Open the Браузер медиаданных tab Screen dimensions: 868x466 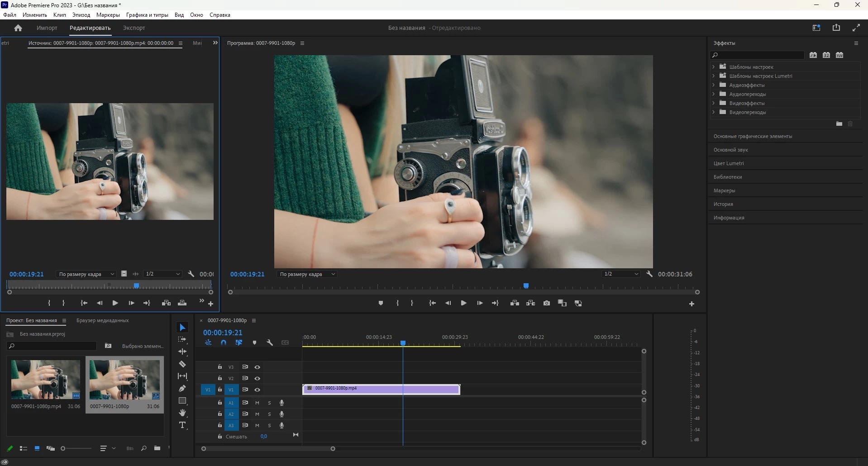coord(102,320)
